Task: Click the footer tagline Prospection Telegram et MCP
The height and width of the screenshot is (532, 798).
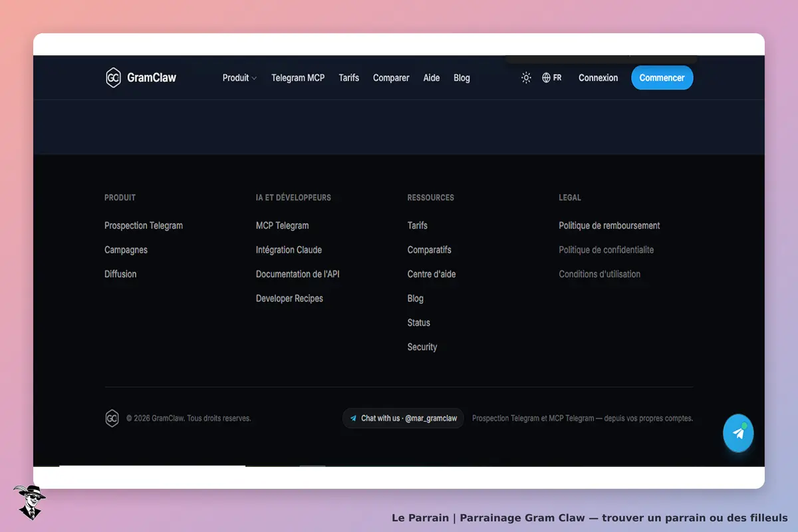Action: (583, 418)
